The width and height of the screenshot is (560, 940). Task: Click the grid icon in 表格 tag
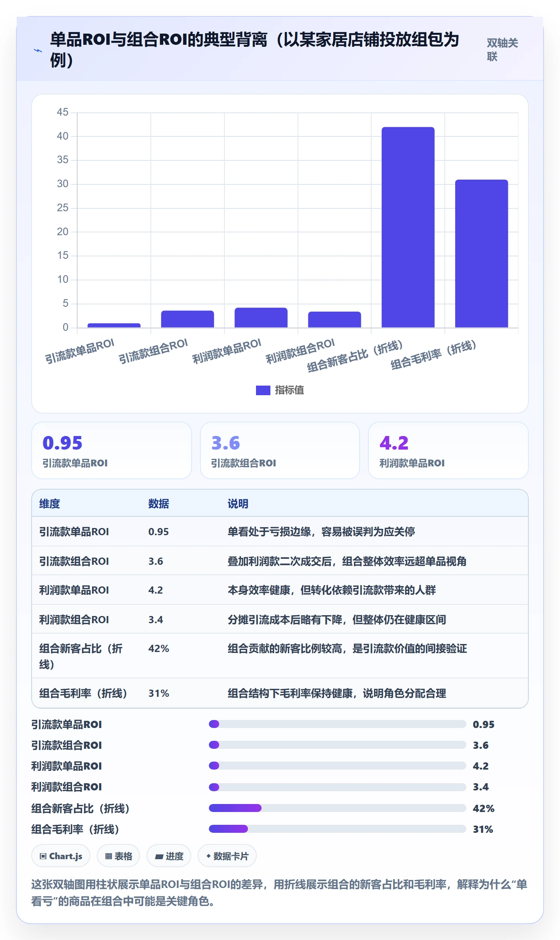pyautogui.click(x=108, y=856)
